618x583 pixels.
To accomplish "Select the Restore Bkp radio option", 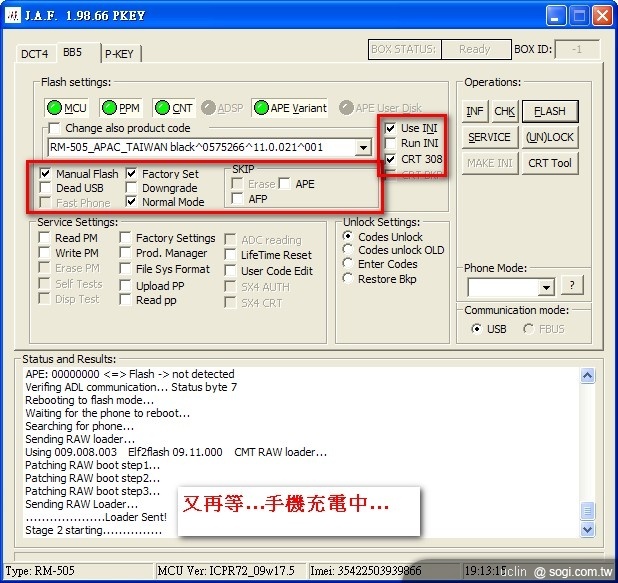I will [348, 279].
